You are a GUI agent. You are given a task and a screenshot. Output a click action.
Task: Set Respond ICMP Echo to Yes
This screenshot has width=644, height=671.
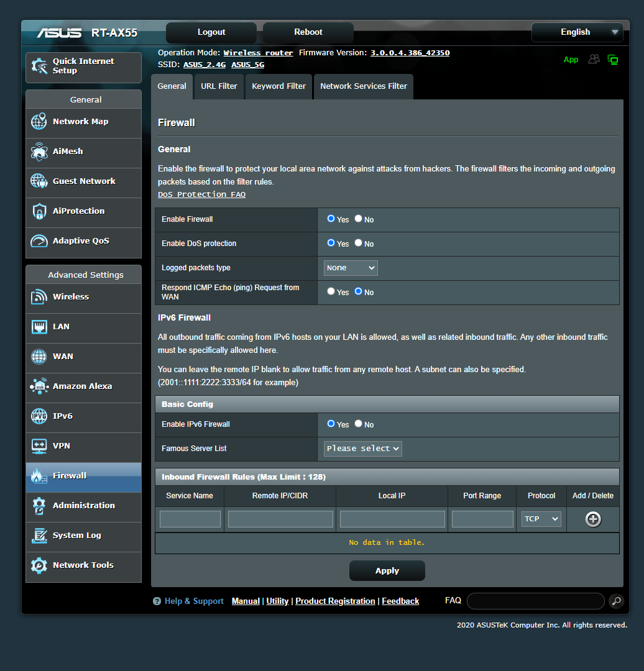[x=331, y=291]
